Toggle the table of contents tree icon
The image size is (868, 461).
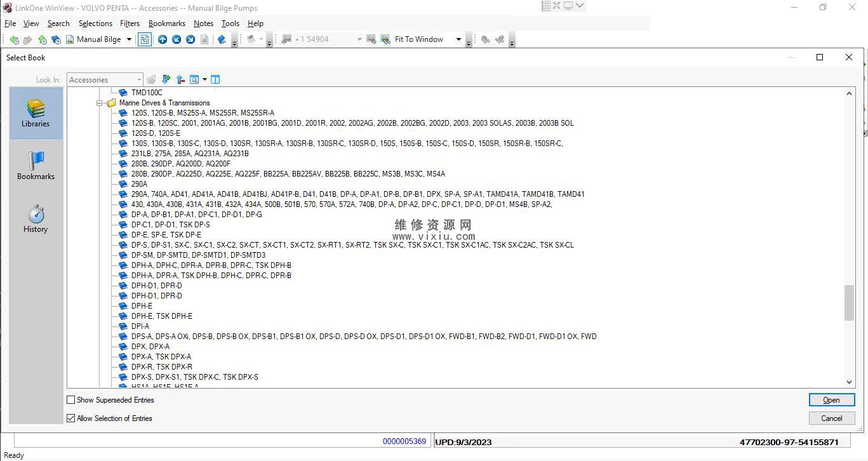(x=145, y=39)
